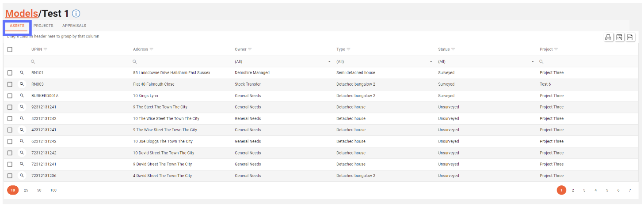This screenshot has width=644, height=207.
Task: Open the UPRN column header filter icon
Action: click(46, 49)
